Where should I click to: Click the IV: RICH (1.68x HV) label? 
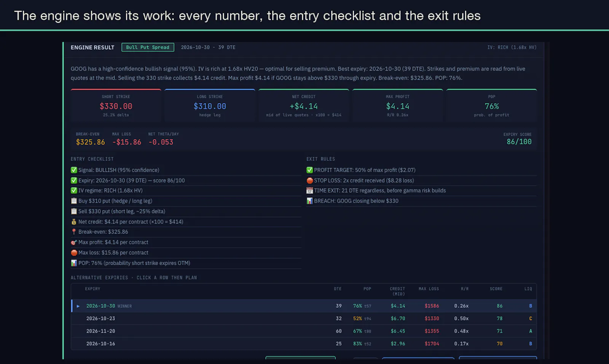tap(512, 47)
